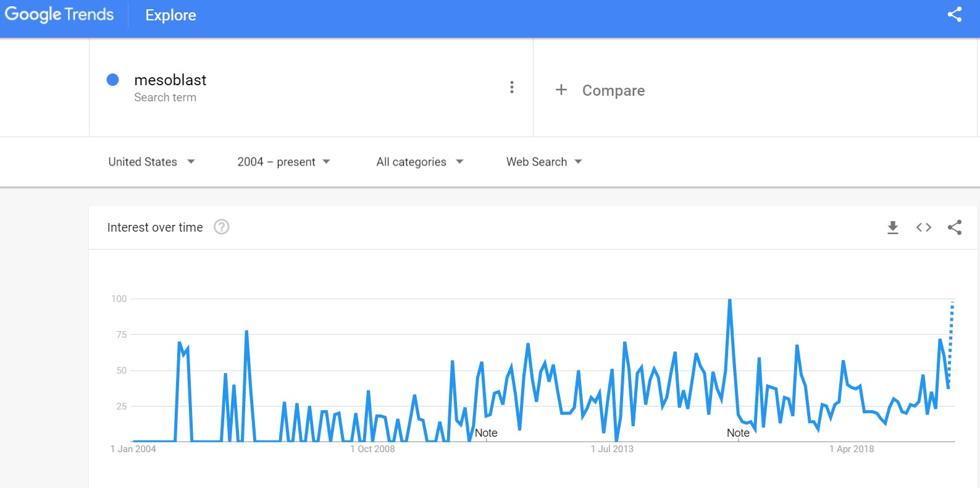Open the help icon beside Interest over time
Screen dimensions: 980x488
point(221,227)
